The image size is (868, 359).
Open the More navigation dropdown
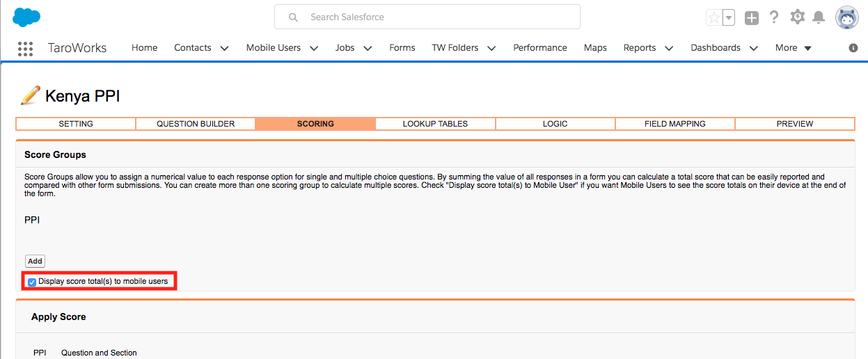point(793,48)
